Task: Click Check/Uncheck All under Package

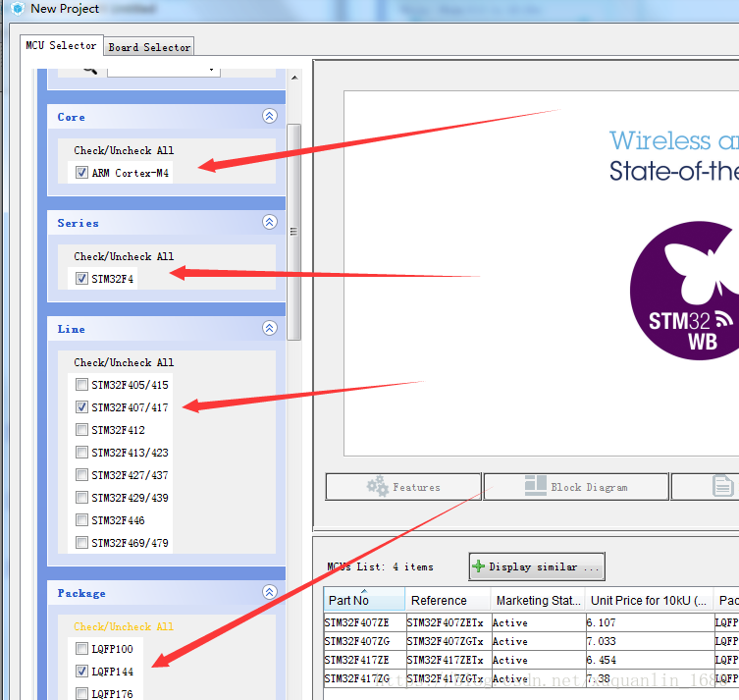Action: [124, 626]
